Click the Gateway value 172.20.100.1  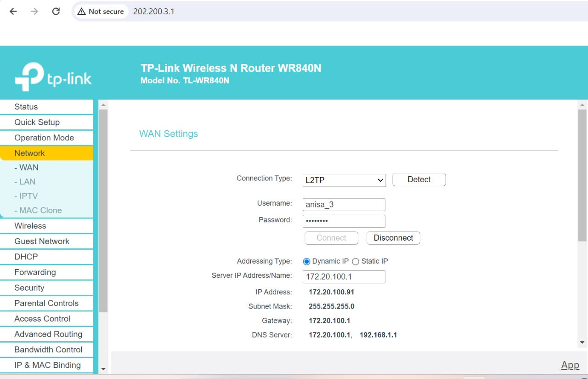tap(329, 321)
